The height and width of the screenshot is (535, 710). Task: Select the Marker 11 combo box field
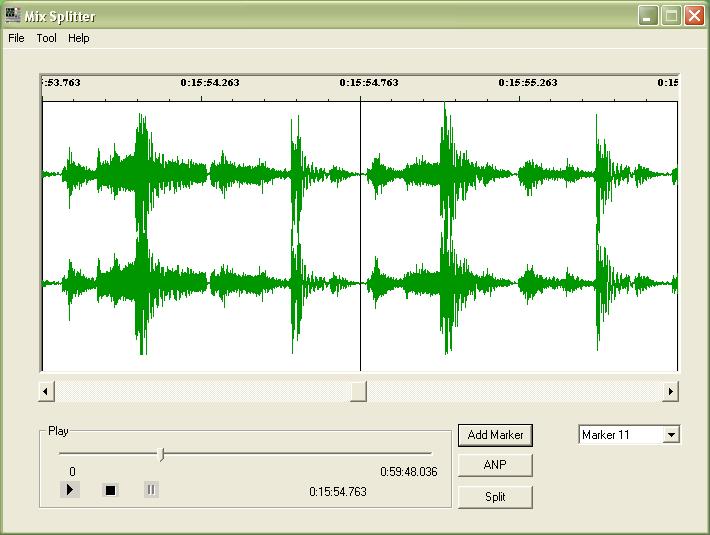coord(620,435)
